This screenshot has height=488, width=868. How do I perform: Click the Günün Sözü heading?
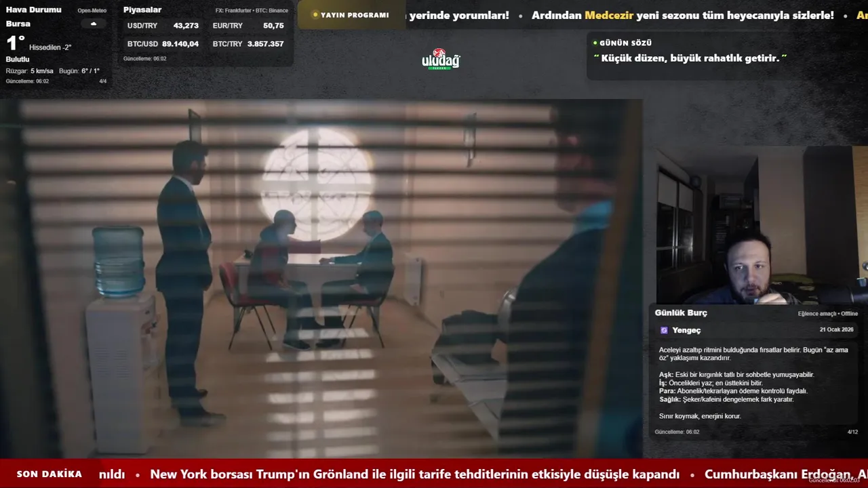[625, 43]
